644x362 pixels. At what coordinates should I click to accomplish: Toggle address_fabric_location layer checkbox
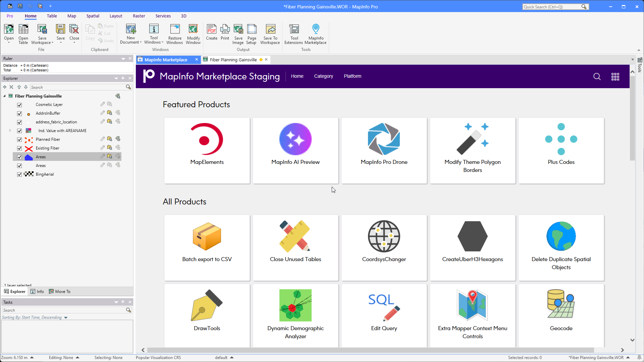click(19, 122)
